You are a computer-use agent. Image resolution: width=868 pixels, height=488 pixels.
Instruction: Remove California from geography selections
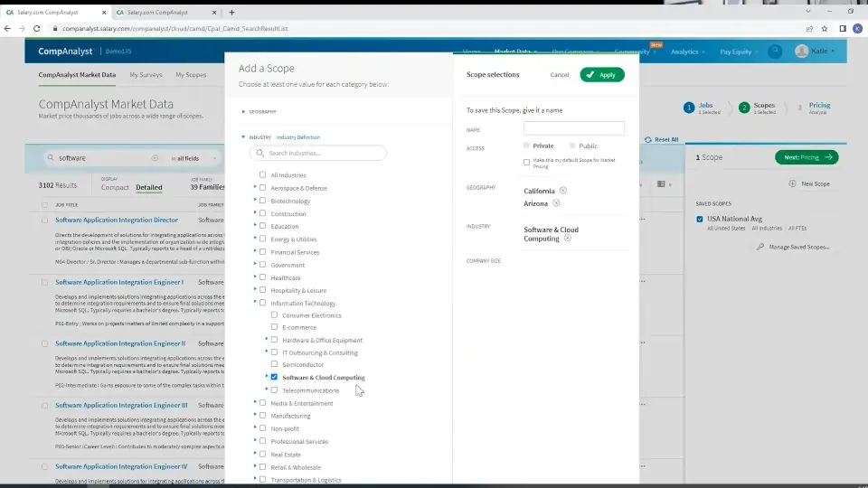563,191
